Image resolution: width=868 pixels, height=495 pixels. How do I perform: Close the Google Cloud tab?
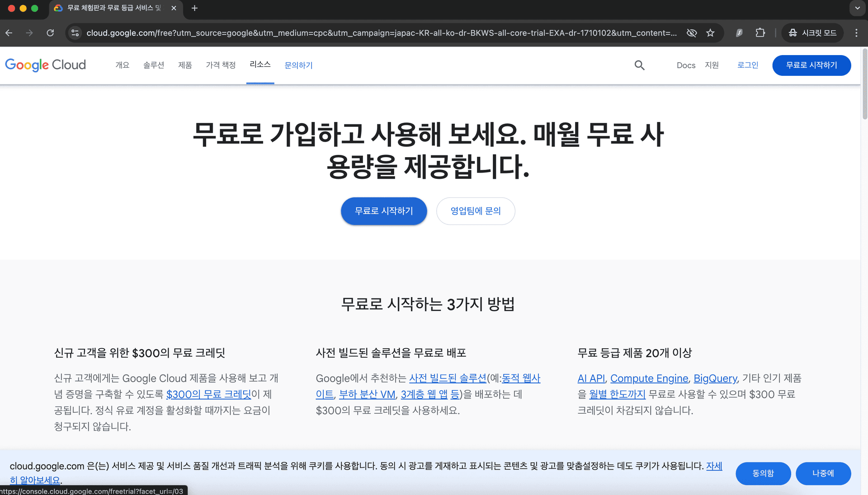pyautogui.click(x=174, y=8)
